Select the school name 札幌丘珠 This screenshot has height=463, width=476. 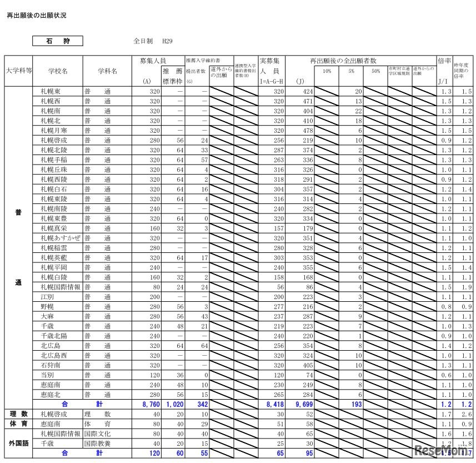(x=54, y=170)
